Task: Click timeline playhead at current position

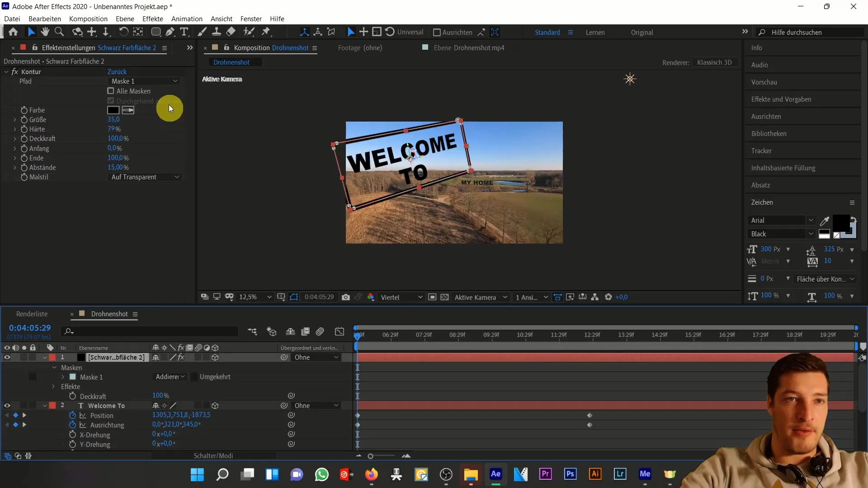Action: click(358, 335)
